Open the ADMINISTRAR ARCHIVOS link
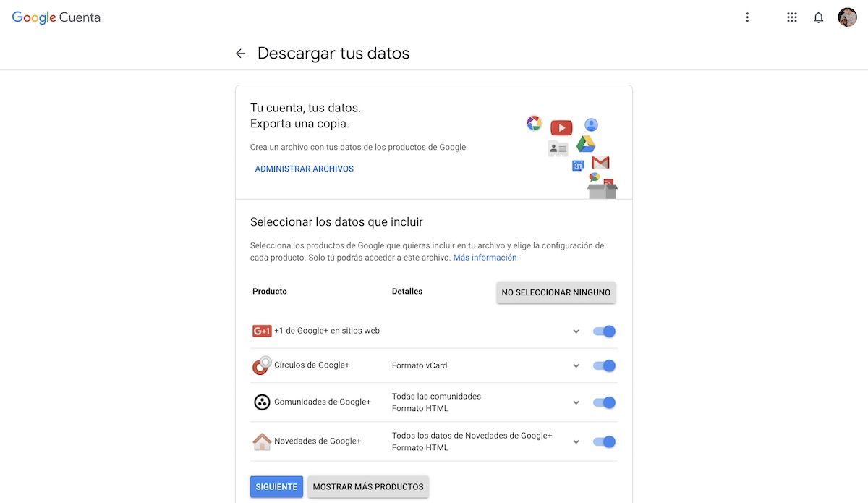Image resolution: width=868 pixels, height=503 pixels. click(x=304, y=169)
